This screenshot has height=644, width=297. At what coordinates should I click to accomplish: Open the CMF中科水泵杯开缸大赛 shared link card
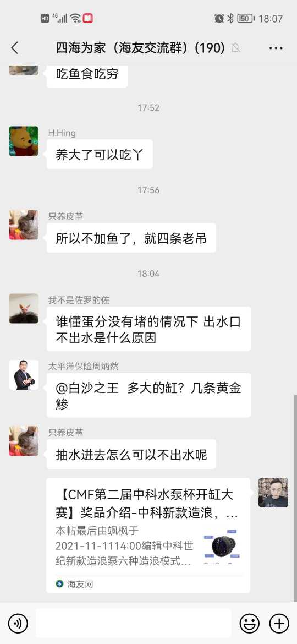tap(148, 535)
